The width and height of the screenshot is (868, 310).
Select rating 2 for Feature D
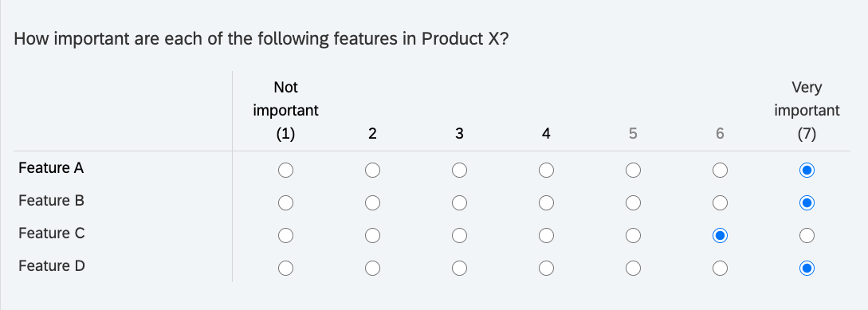pyautogui.click(x=372, y=269)
